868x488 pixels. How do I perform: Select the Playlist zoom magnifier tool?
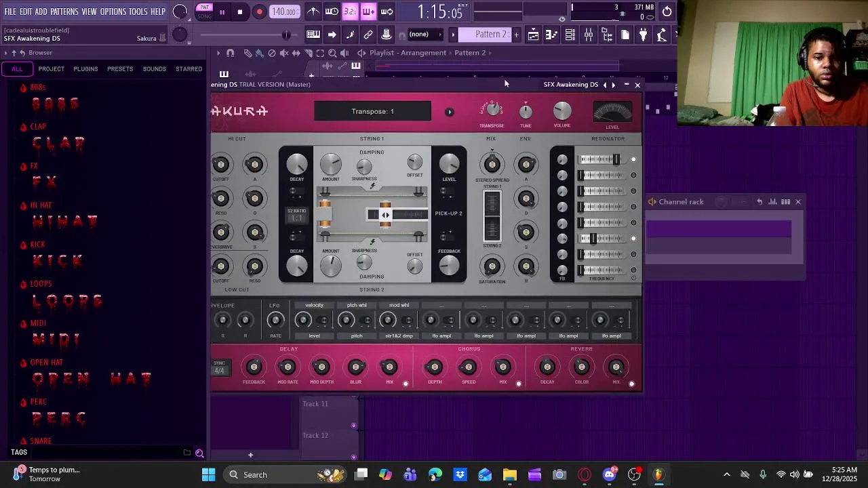[x=332, y=53]
